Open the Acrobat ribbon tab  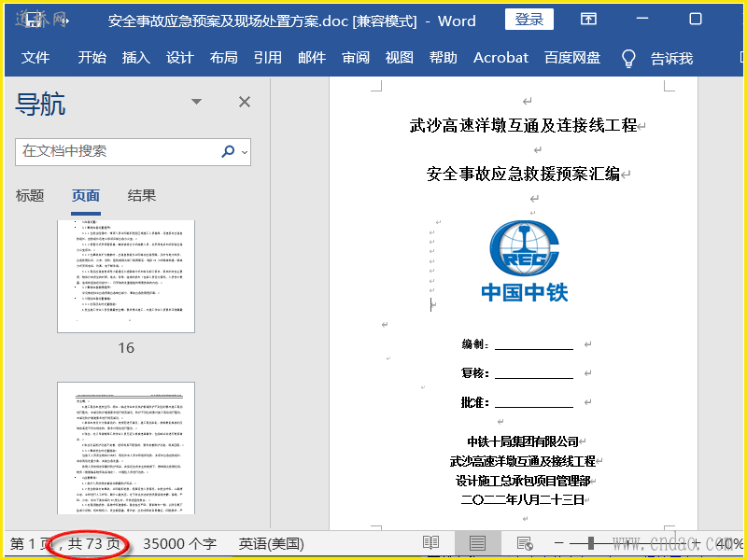coord(500,58)
